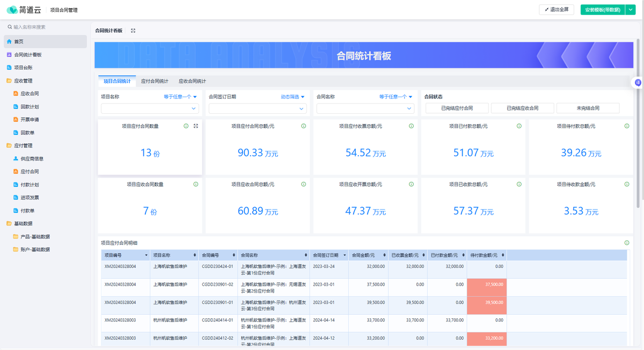The width and height of the screenshot is (644, 350).
Task: Click info icon beside 项目应付合同明细 table
Action: tap(627, 243)
